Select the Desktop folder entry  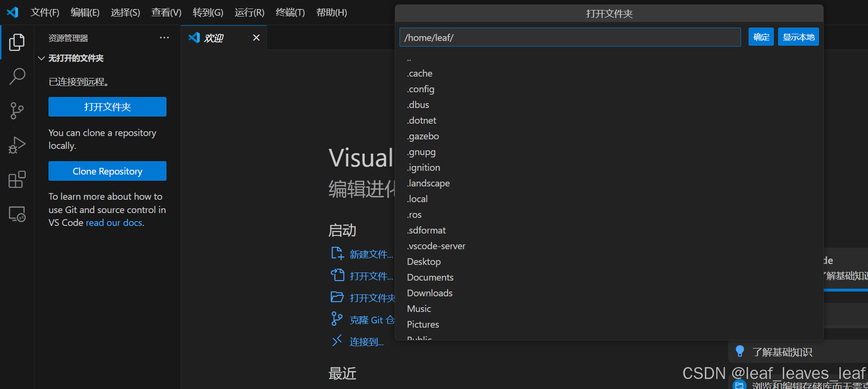click(609, 262)
